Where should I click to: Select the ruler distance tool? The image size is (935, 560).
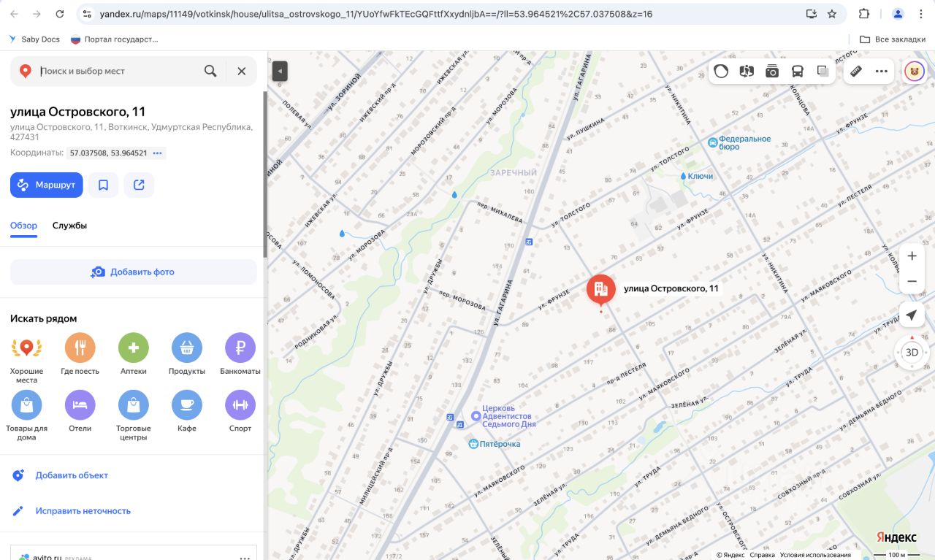[x=857, y=71]
